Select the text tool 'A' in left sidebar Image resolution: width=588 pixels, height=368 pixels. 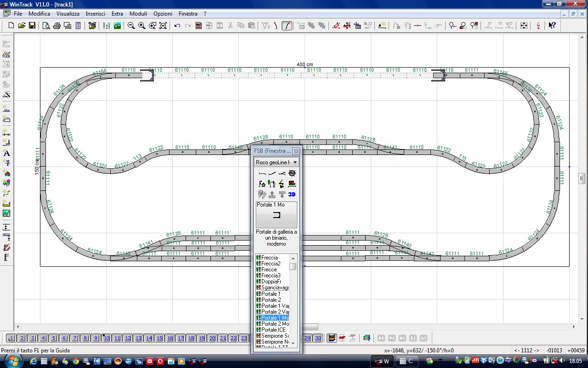6,153
